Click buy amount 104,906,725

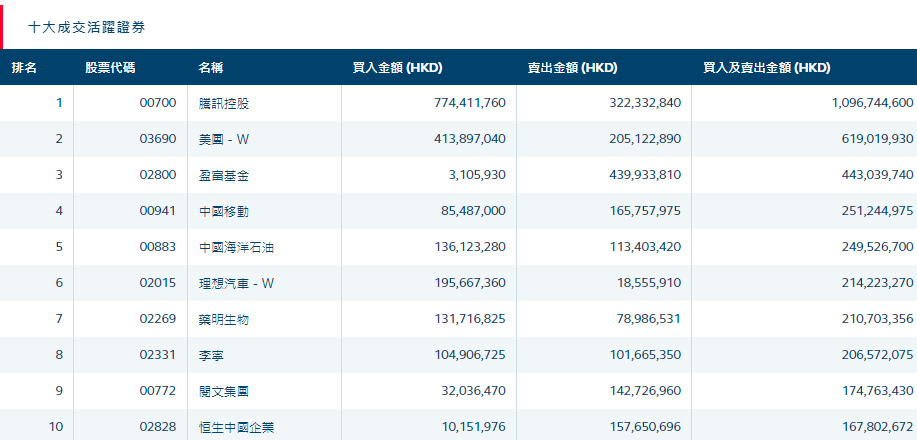[470, 355]
